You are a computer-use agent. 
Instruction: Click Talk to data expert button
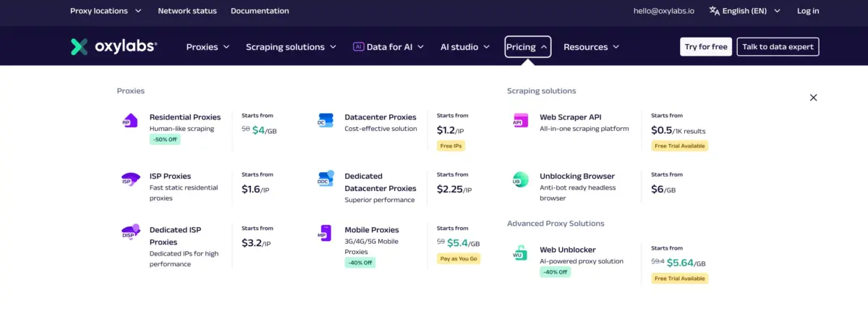coord(778,47)
